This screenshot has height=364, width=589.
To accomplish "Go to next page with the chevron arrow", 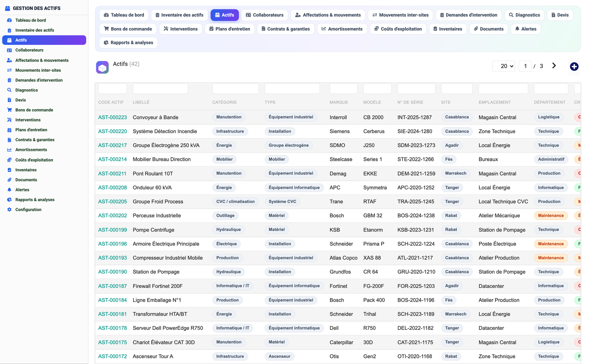I will pos(554,66).
